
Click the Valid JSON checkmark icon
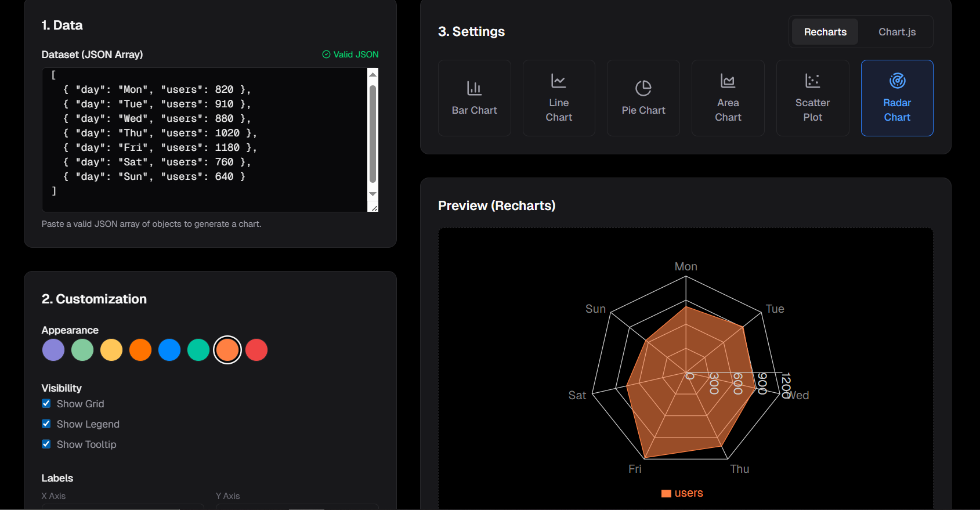(326, 55)
